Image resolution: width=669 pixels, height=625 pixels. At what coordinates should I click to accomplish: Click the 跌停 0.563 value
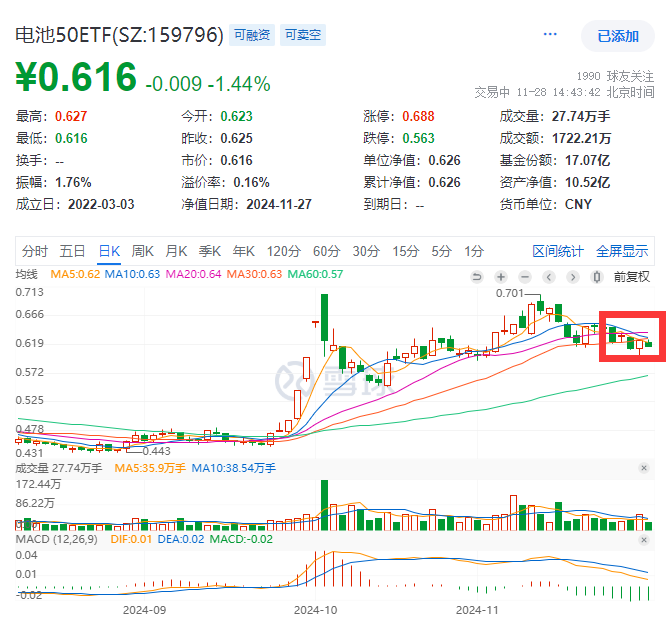(x=418, y=139)
